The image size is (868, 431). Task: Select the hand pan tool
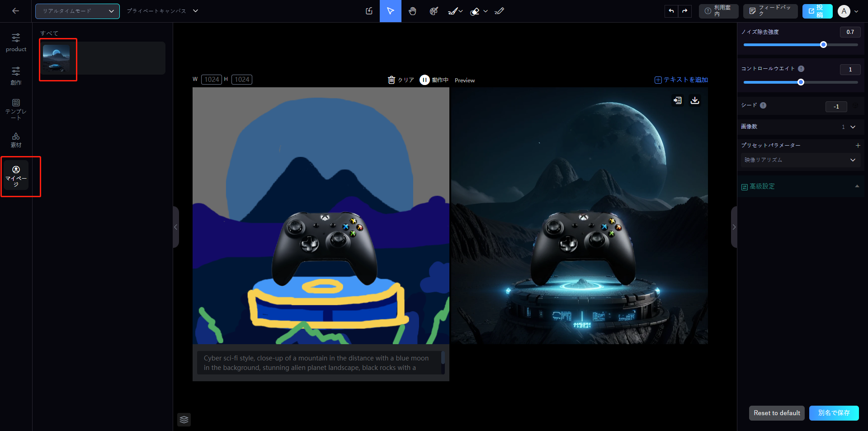pos(412,11)
